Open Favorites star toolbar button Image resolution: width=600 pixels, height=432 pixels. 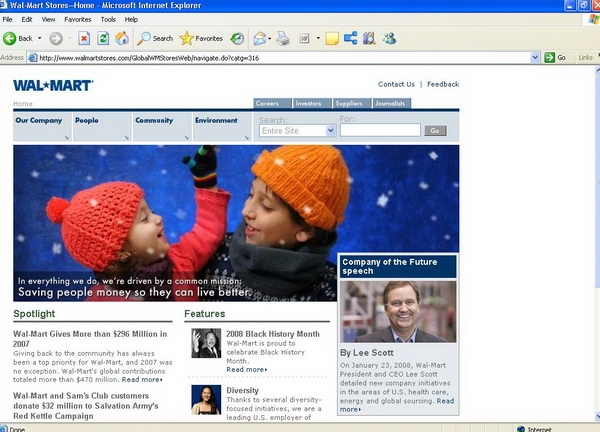pyautogui.click(x=201, y=38)
